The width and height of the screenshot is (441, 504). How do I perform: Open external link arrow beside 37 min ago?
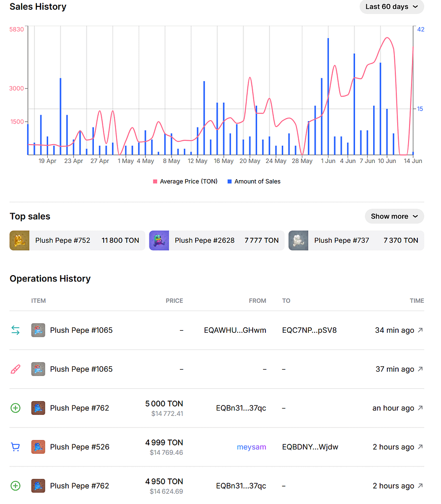point(420,369)
